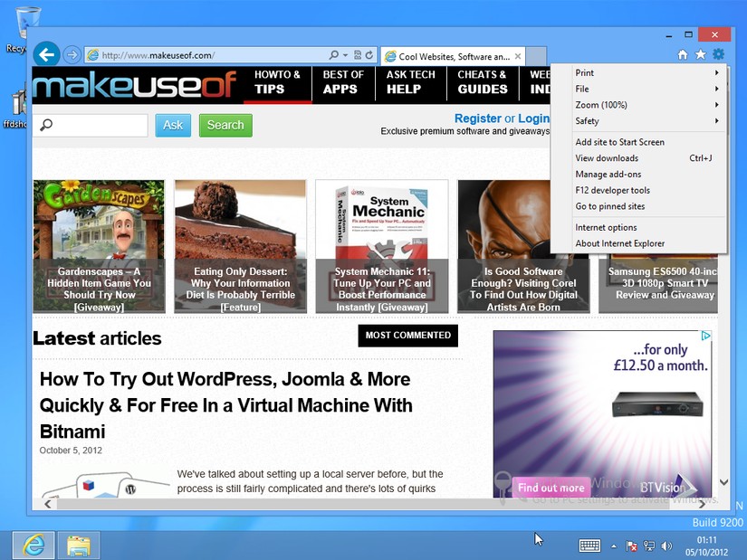The height and width of the screenshot is (560, 747).
Task: Open the BEST OF APPS nav tab
Action: coord(343,82)
